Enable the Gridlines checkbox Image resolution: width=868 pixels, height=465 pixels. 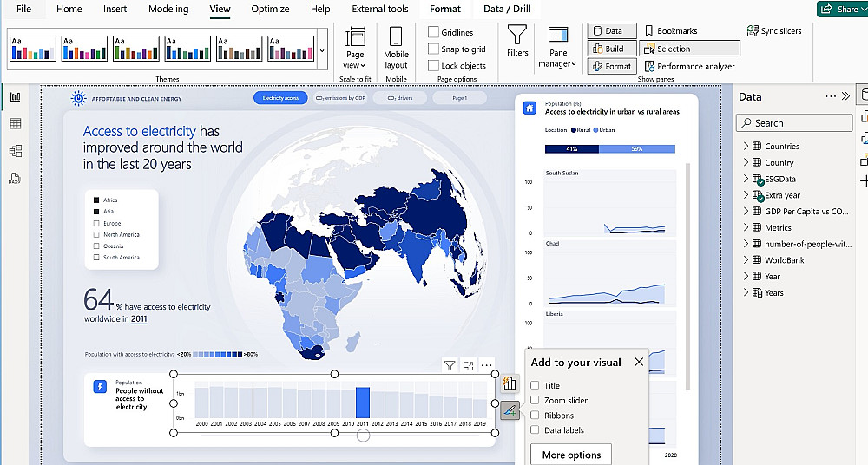pyautogui.click(x=433, y=32)
